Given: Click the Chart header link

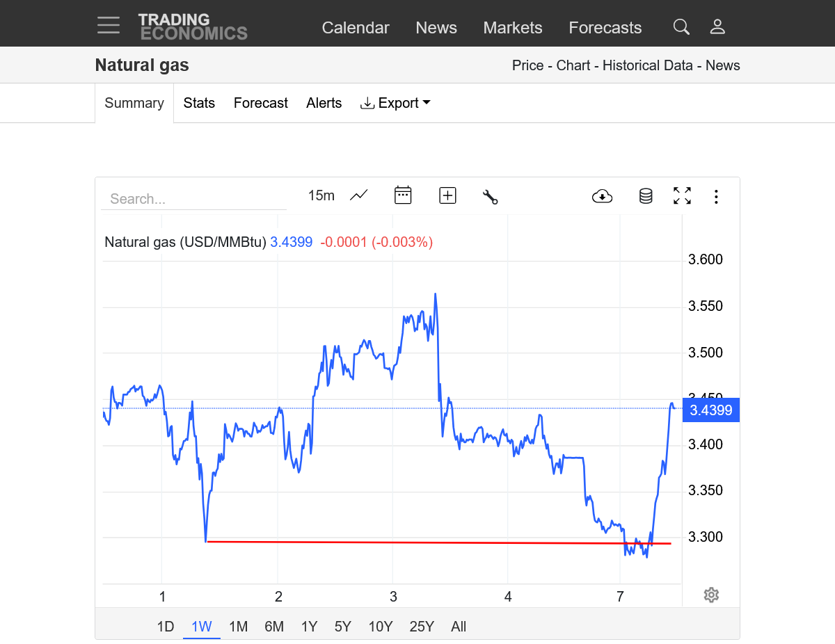Looking at the screenshot, I should coord(573,65).
